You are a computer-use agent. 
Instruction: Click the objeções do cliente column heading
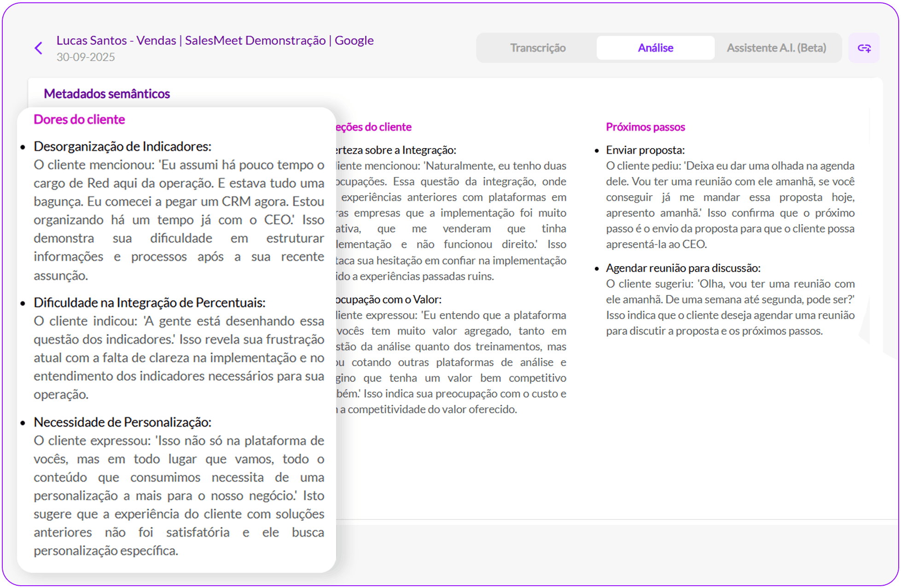[x=373, y=127]
